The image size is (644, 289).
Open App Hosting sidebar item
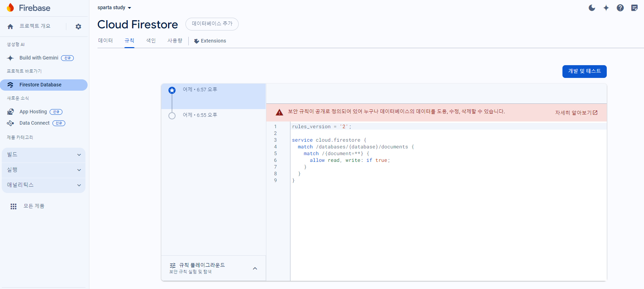point(44,112)
